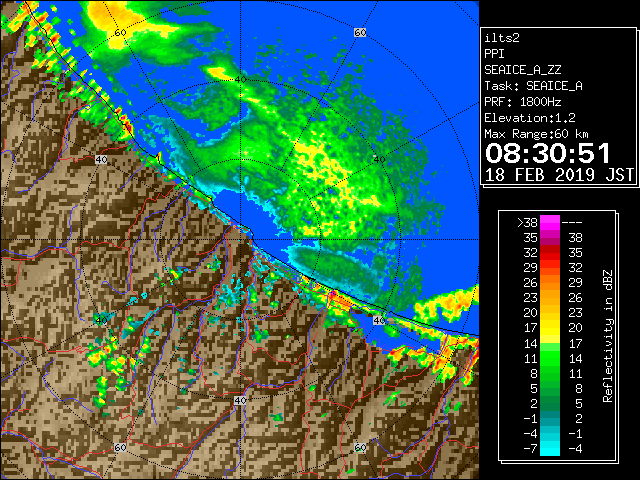
Task: Click the product name "SEAICE_A_ZZ"
Action: coord(523,70)
